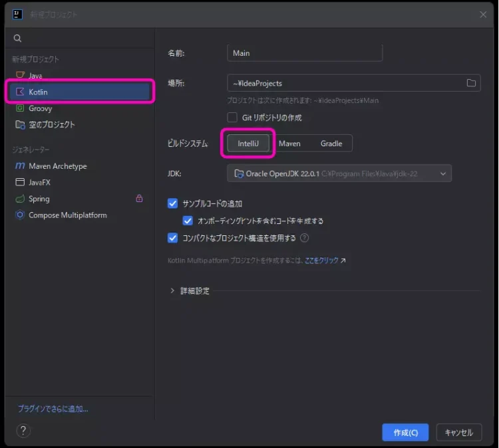This screenshot has height=448, width=499.
Task: Click the Java coffee cup icon
Action: click(x=20, y=75)
